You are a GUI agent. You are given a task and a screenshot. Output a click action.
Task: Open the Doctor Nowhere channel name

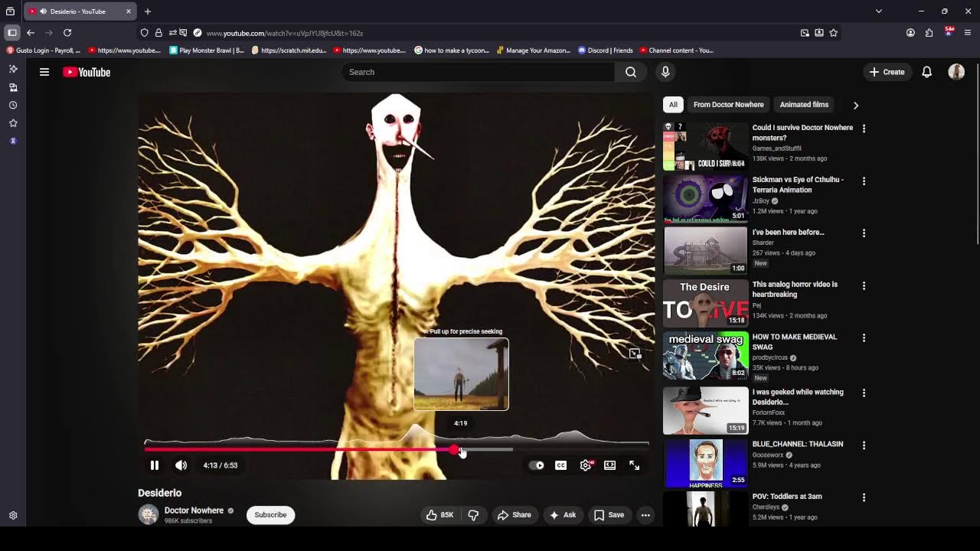click(x=194, y=510)
